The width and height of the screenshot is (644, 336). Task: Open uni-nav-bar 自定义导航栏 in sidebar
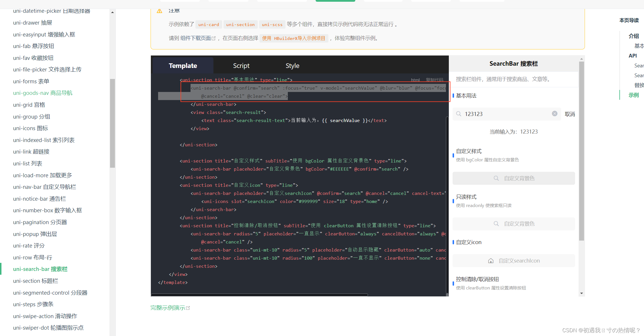45,187
